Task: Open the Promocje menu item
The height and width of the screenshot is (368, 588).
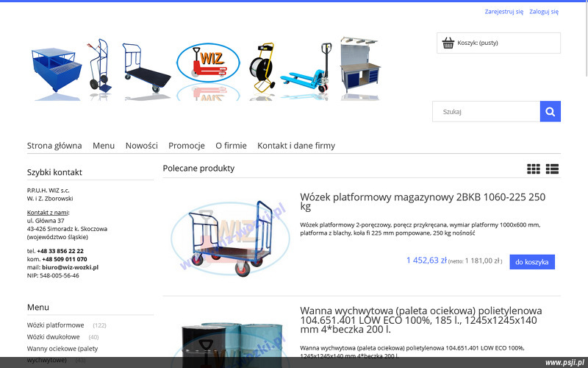Action: tap(187, 146)
